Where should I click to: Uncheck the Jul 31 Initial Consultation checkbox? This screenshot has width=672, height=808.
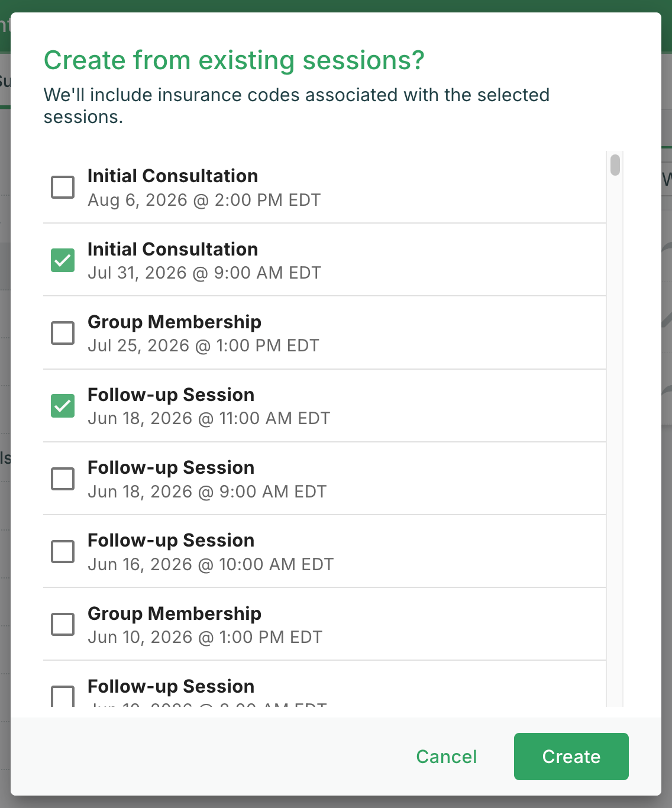63,260
